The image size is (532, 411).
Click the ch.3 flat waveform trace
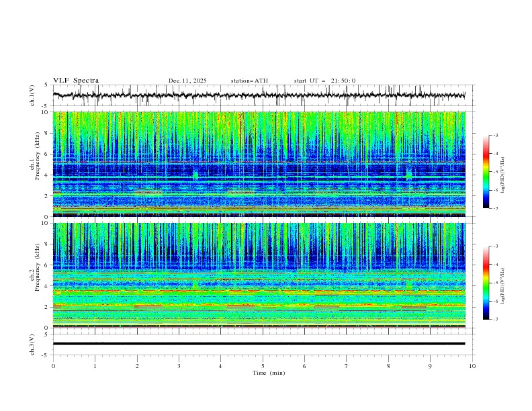click(x=259, y=344)
